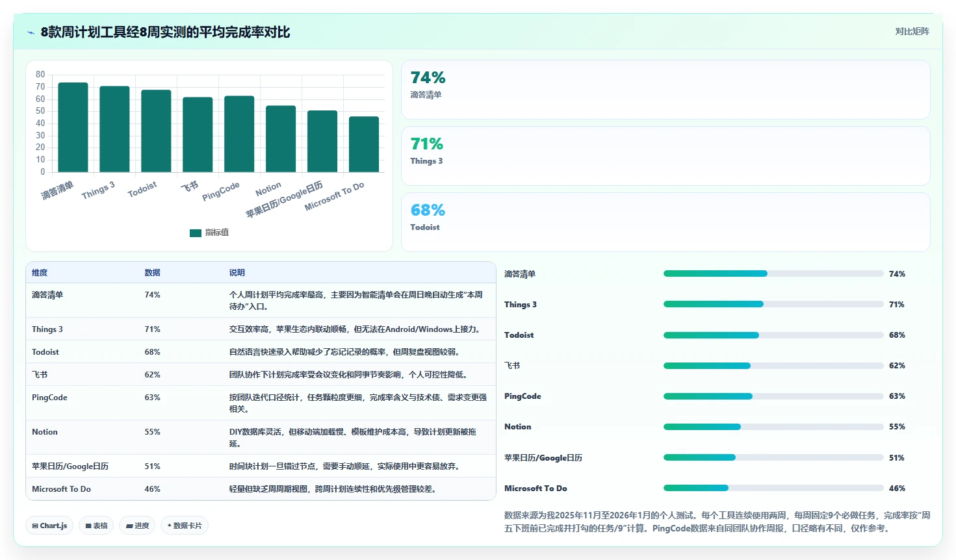Viewport: 956px width, 560px height.
Task: Click the 数据卡片 tag chip
Action: point(185,526)
